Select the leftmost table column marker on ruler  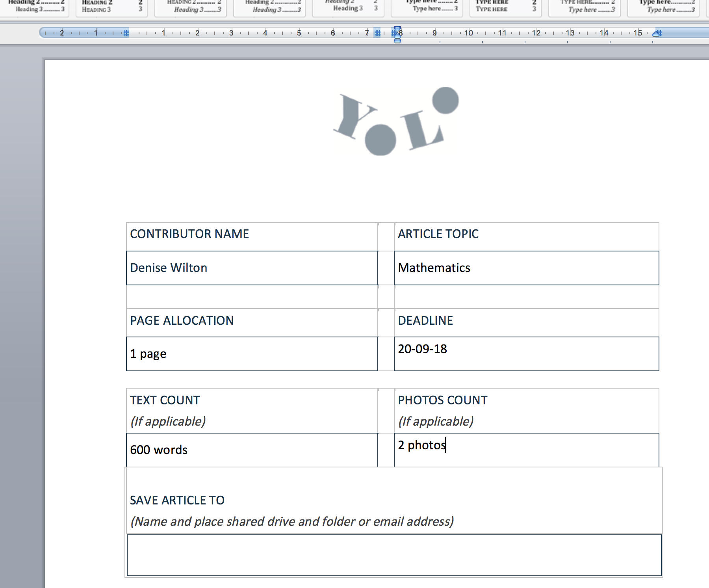coord(126,33)
